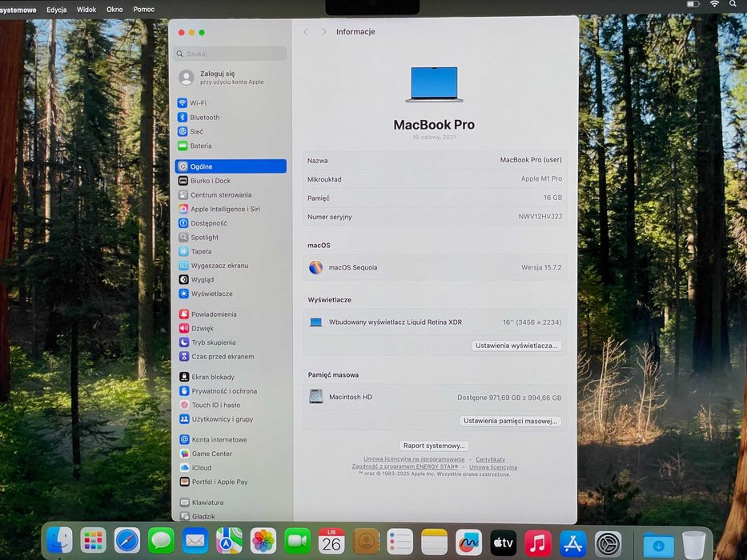Go forward with the right arrow
Image resolution: width=747 pixels, height=560 pixels.
click(324, 32)
